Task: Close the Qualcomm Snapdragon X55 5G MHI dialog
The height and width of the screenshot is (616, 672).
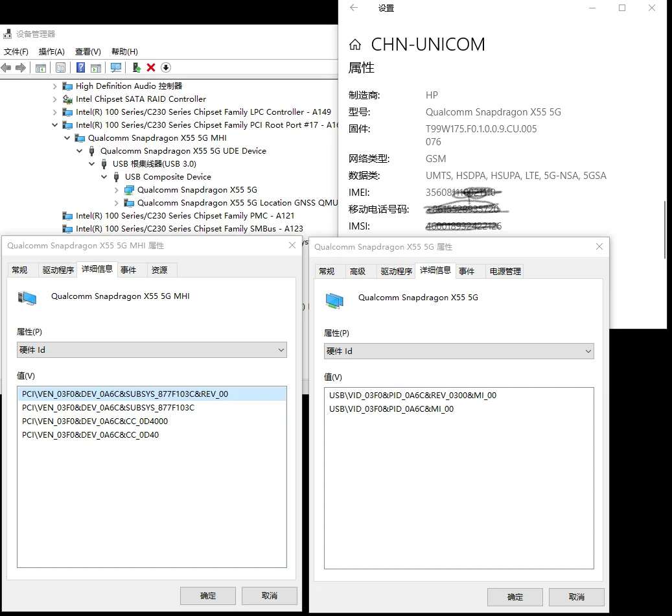Action: (x=292, y=245)
